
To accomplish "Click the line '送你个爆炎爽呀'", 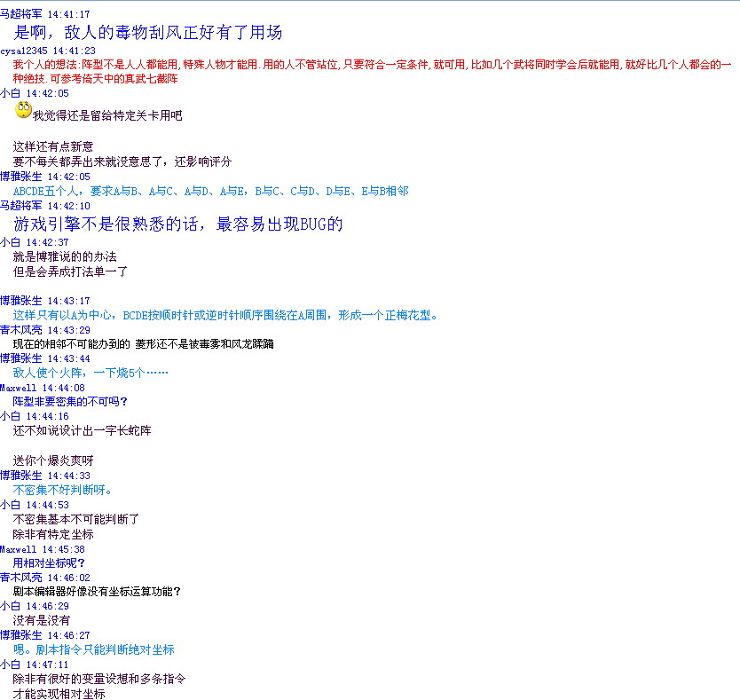I will 53,460.
